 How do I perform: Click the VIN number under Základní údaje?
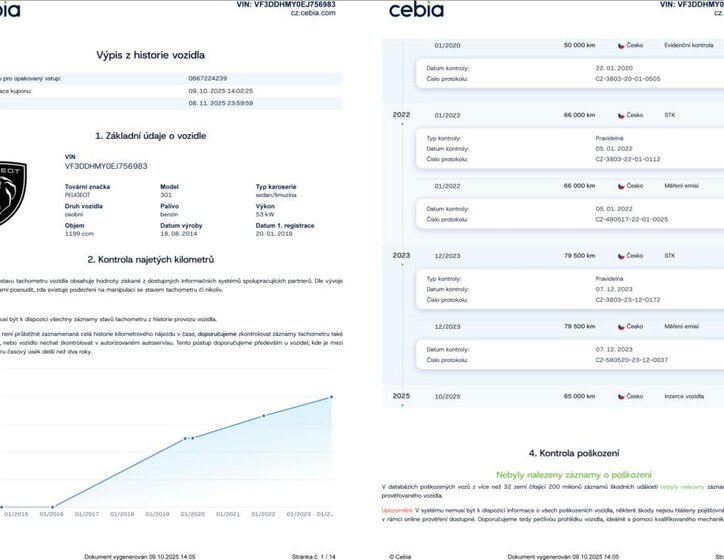pos(105,166)
